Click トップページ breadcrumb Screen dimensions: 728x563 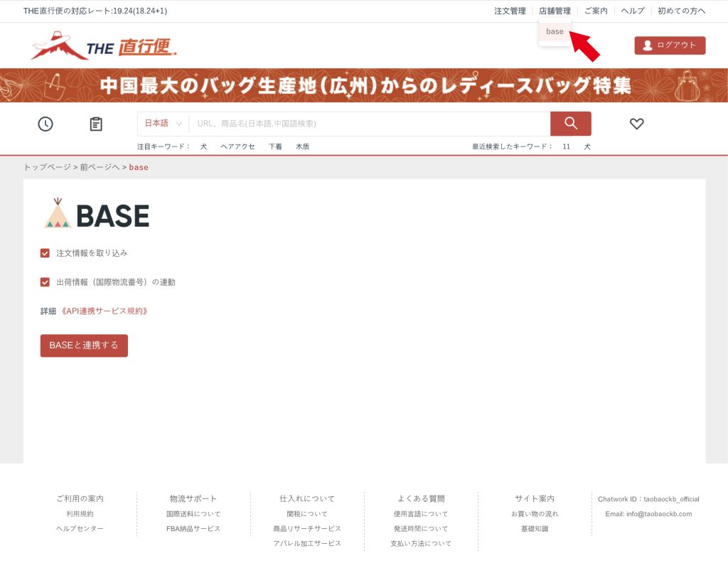point(48,167)
